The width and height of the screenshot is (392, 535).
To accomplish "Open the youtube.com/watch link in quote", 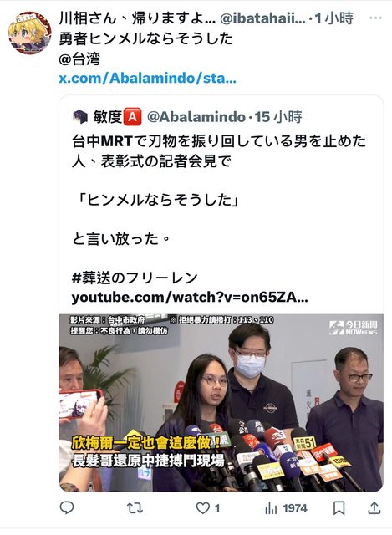I will (190, 298).
